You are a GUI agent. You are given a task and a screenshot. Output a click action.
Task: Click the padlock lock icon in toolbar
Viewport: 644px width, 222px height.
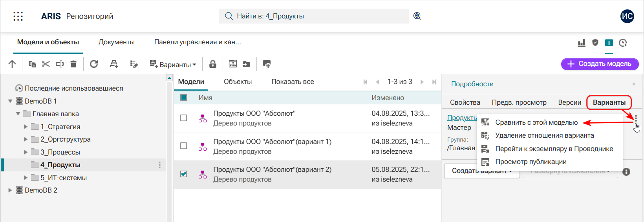pyautogui.click(x=213, y=64)
